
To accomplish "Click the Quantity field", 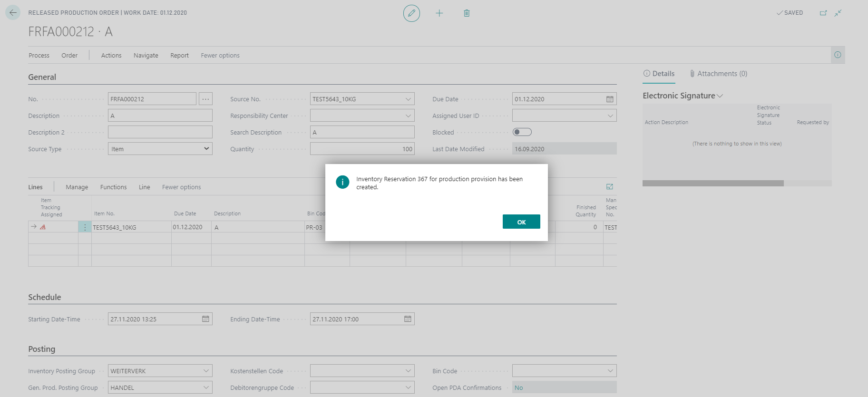I will pyautogui.click(x=362, y=149).
